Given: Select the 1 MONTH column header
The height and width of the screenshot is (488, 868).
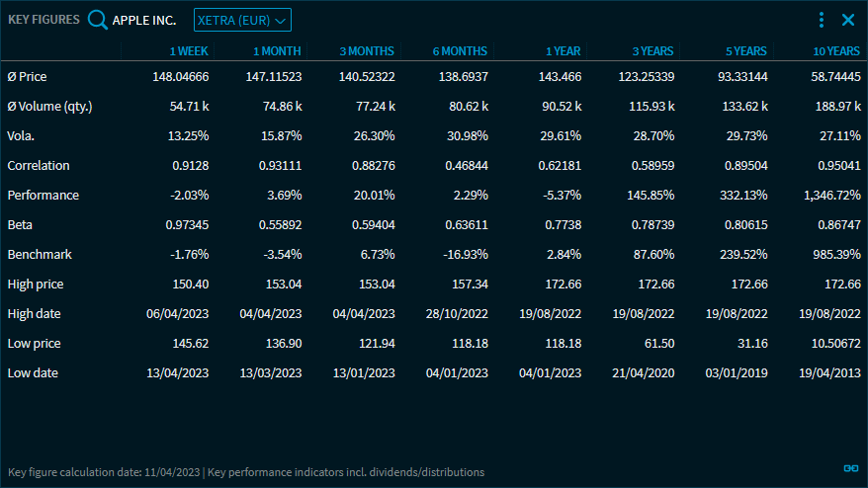Looking at the screenshot, I should (277, 50).
